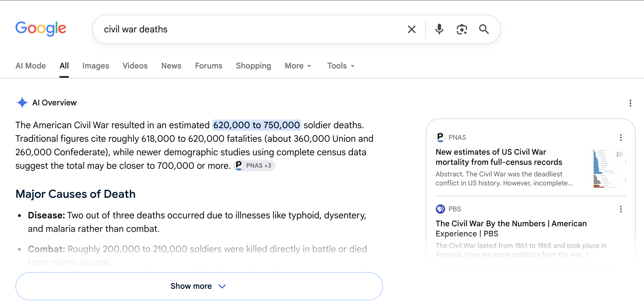Open the Shopping tab
The width and height of the screenshot is (644, 306).
(x=254, y=66)
